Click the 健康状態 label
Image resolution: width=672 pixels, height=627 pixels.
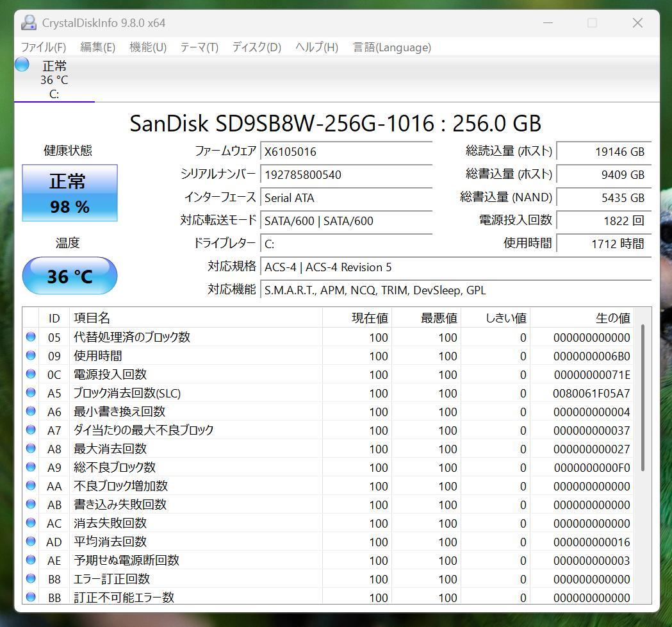[x=68, y=151]
